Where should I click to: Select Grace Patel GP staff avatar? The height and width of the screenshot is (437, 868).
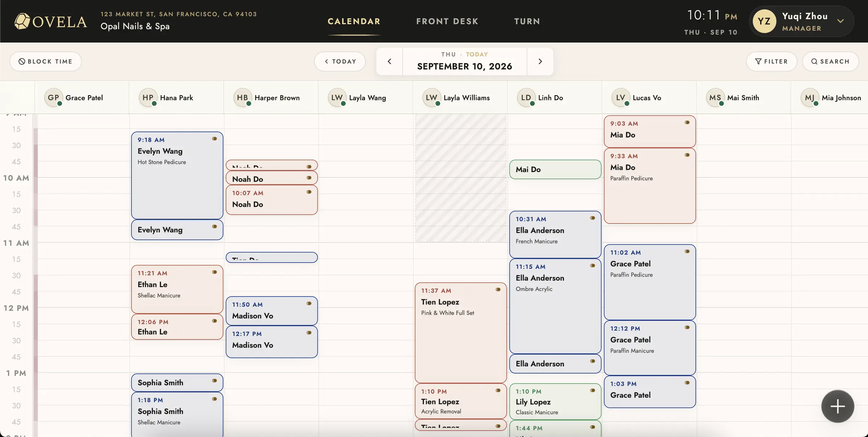[x=54, y=97]
